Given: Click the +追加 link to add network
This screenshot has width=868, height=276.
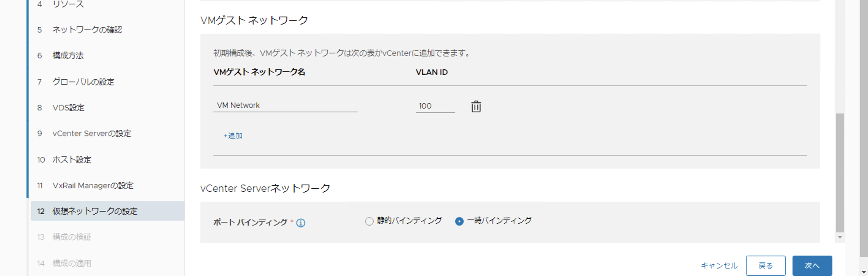Looking at the screenshot, I should click(233, 136).
